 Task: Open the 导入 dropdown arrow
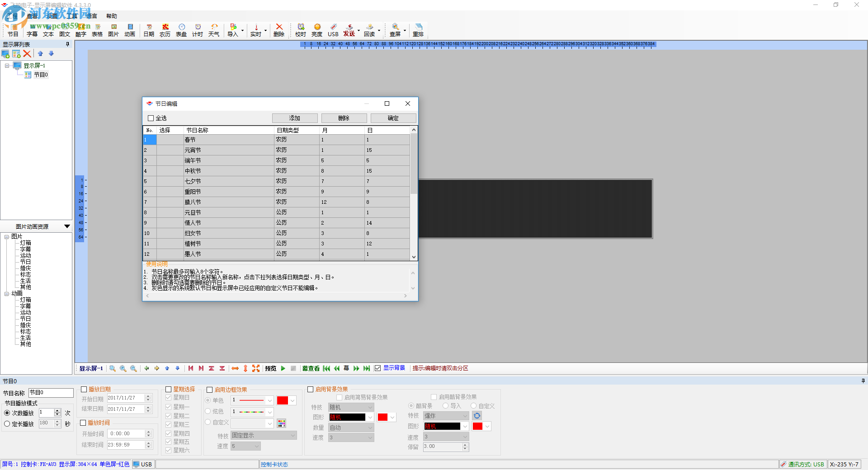(x=243, y=31)
